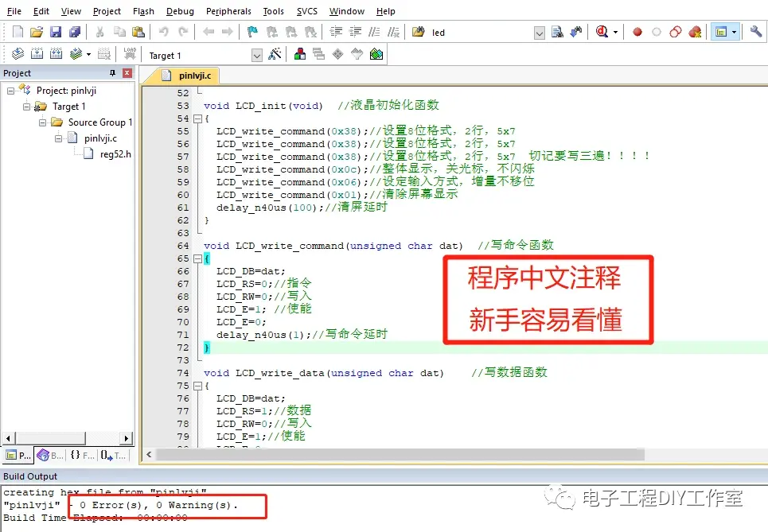The width and height of the screenshot is (768, 532).
Task: Click into the 'led' find text field
Action: 481,33
